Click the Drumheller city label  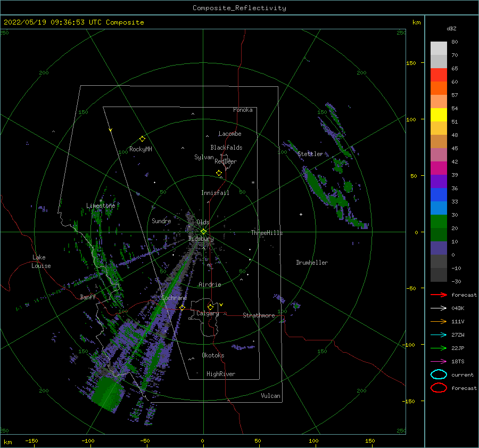(x=312, y=263)
